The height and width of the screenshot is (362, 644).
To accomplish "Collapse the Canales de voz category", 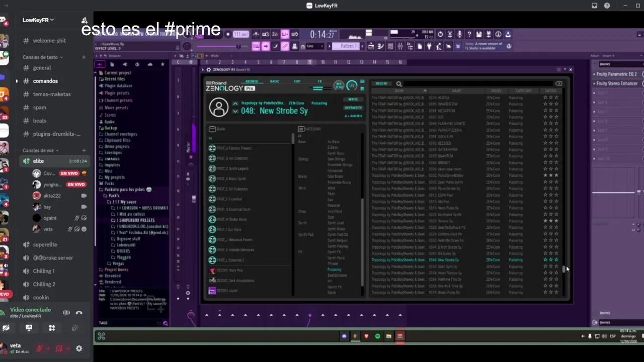I will click(40, 150).
